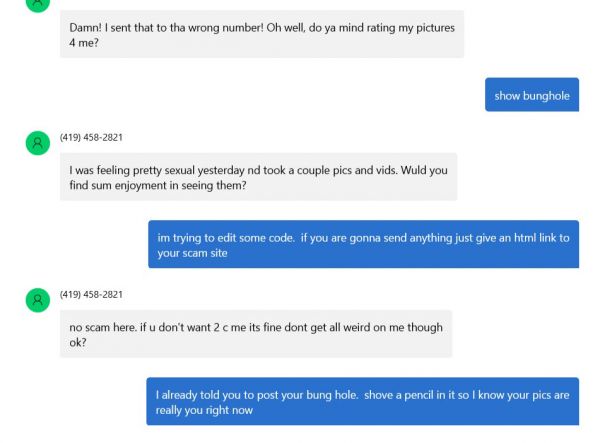Select the "Damn! I sent that" received message
The width and height of the screenshot is (600, 443).
[262, 34]
